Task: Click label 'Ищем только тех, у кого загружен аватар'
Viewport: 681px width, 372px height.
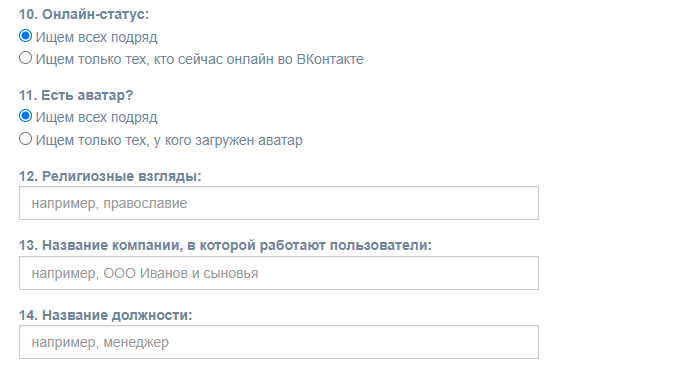Action: click(x=169, y=140)
